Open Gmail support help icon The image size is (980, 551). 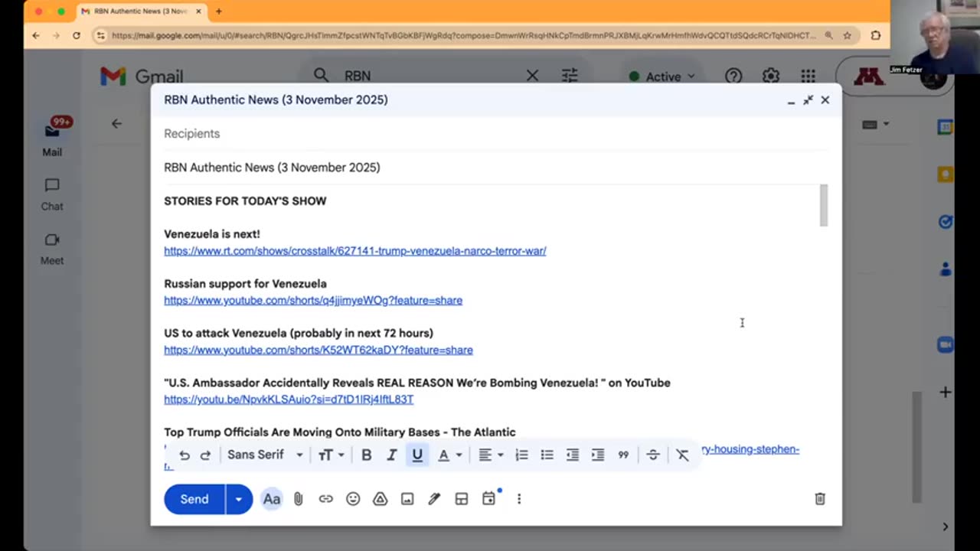733,76
